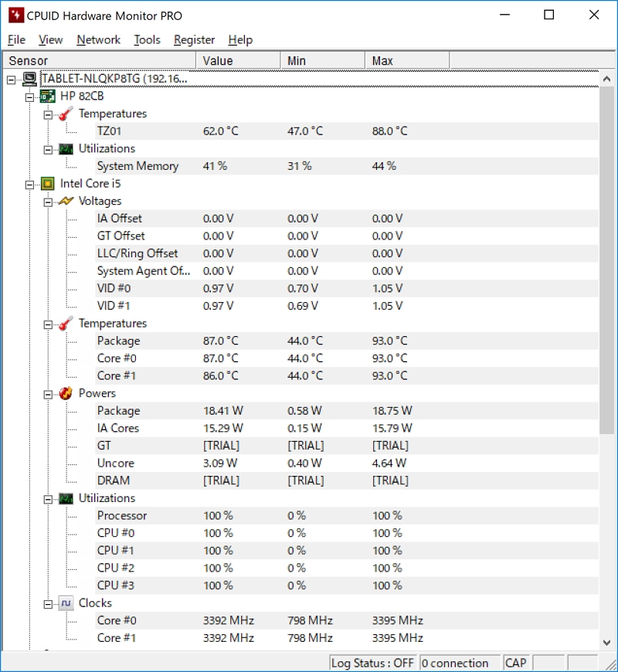The image size is (618, 672).
Task: Click the 0 connection status panel
Action: pos(460,663)
